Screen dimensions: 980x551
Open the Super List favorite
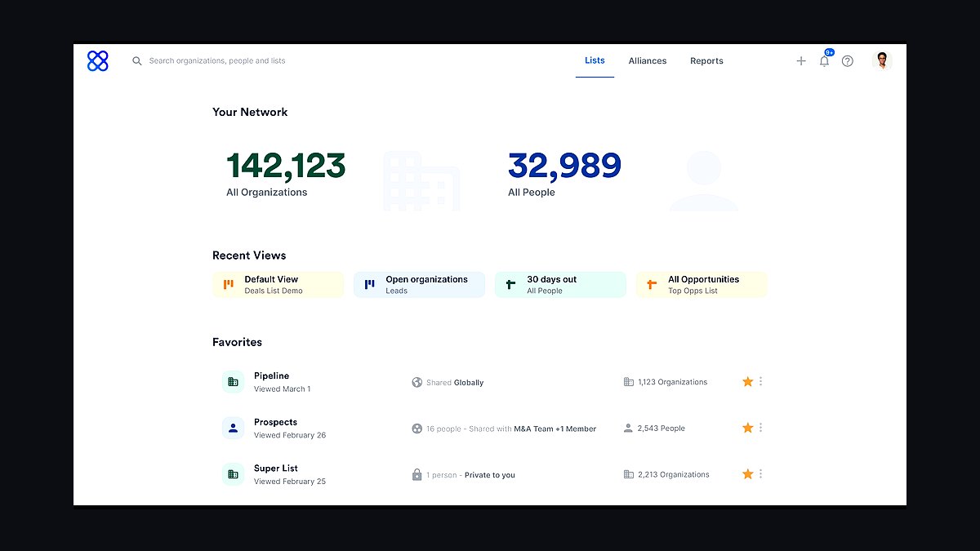276,469
